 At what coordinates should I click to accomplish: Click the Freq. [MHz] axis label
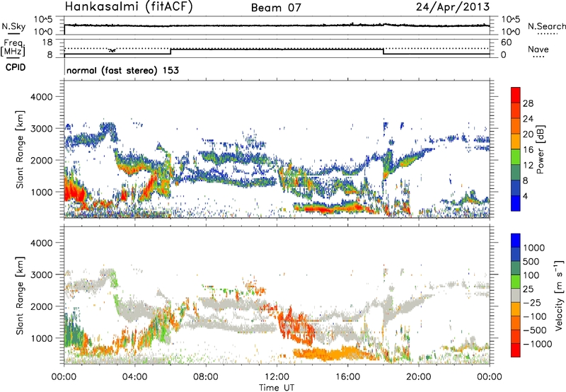coord(13,48)
